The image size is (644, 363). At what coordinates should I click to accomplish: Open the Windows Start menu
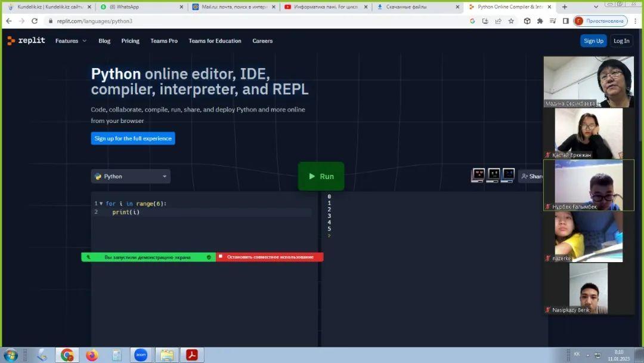coord(10,355)
